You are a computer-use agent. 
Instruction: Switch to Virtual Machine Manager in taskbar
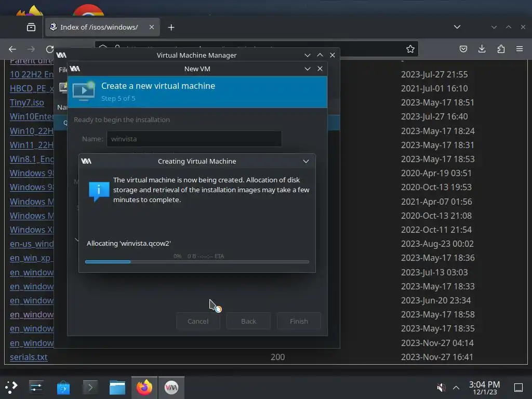point(171,388)
